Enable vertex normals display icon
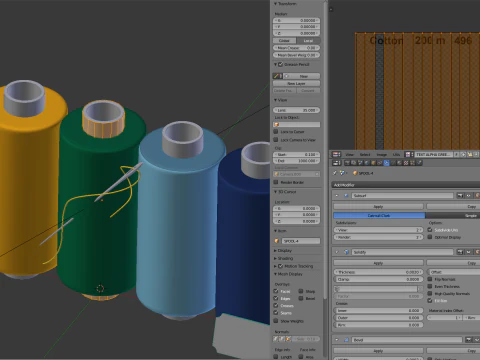Viewport: 480px width, 360px height. [x=275, y=339]
